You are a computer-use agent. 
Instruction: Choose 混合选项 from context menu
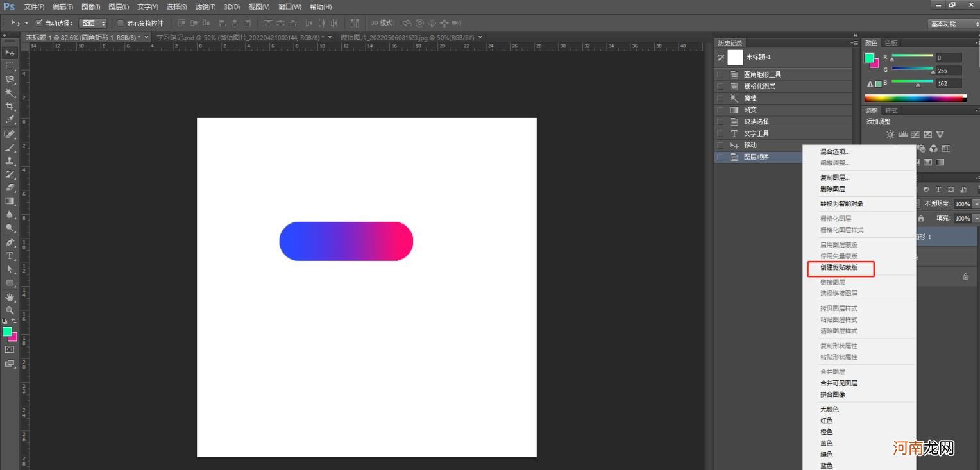pyautogui.click(x=835, y=151)
